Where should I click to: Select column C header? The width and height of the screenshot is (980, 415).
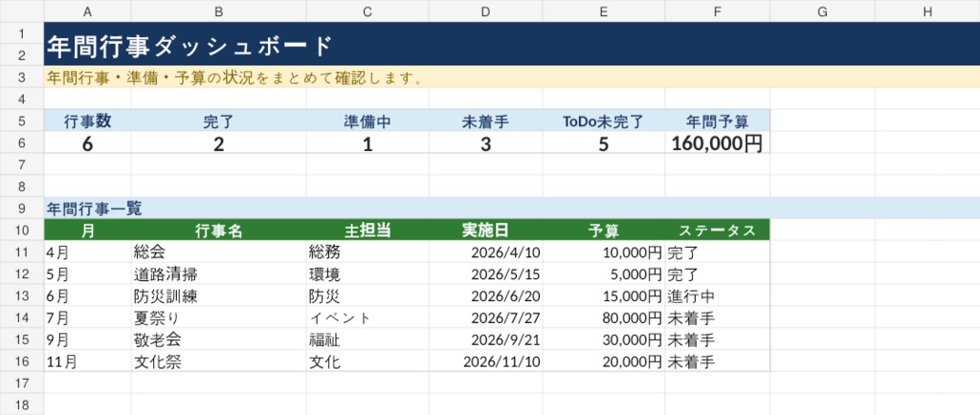click(x=367, y=11)
